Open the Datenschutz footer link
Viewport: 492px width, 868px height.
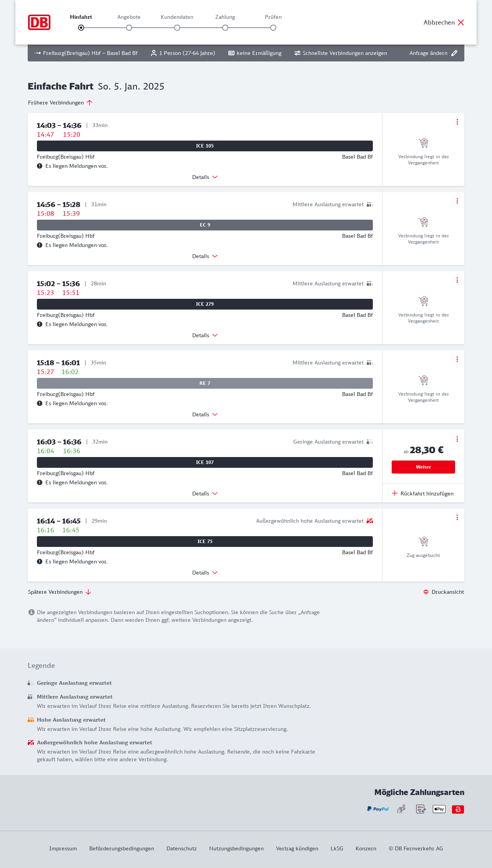[181, 848]
